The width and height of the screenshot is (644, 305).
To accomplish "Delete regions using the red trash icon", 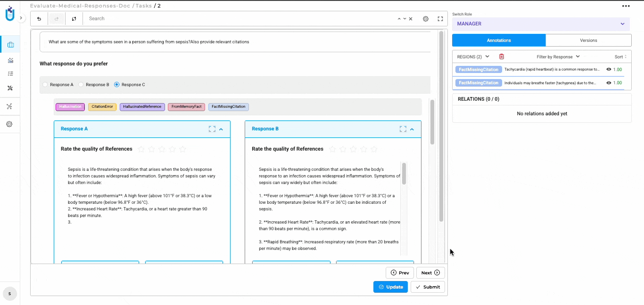I will [501, 56].
